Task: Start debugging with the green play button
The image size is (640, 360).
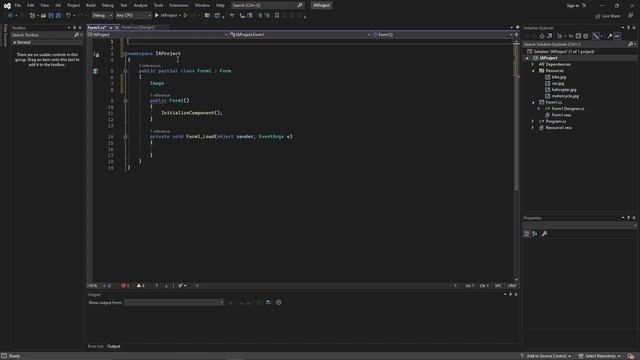Action: (x=157, y=16)
